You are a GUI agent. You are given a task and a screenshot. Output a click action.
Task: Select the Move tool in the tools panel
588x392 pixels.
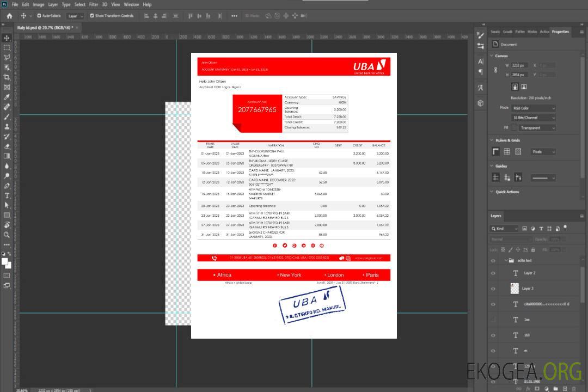pos(7,38)
